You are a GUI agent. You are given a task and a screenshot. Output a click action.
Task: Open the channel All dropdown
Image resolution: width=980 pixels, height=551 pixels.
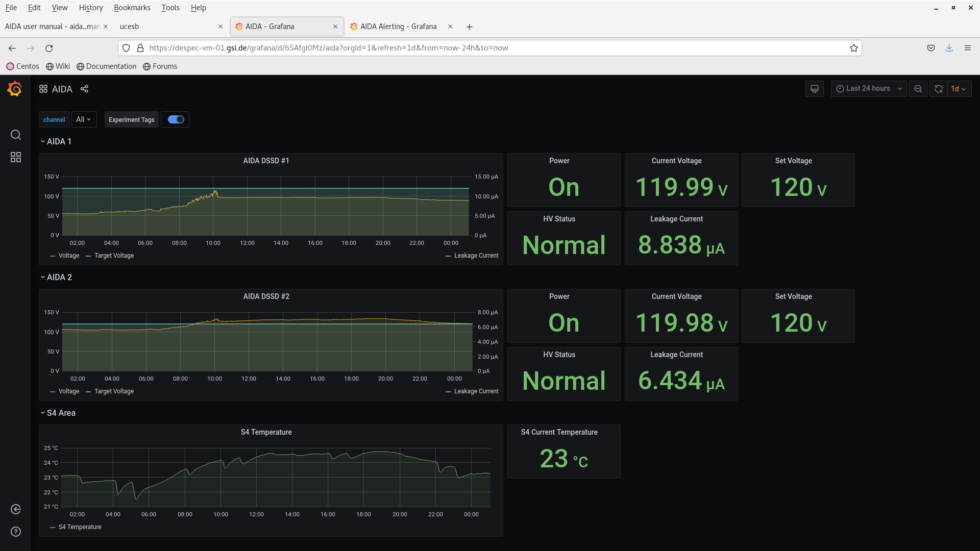point(84,119)
